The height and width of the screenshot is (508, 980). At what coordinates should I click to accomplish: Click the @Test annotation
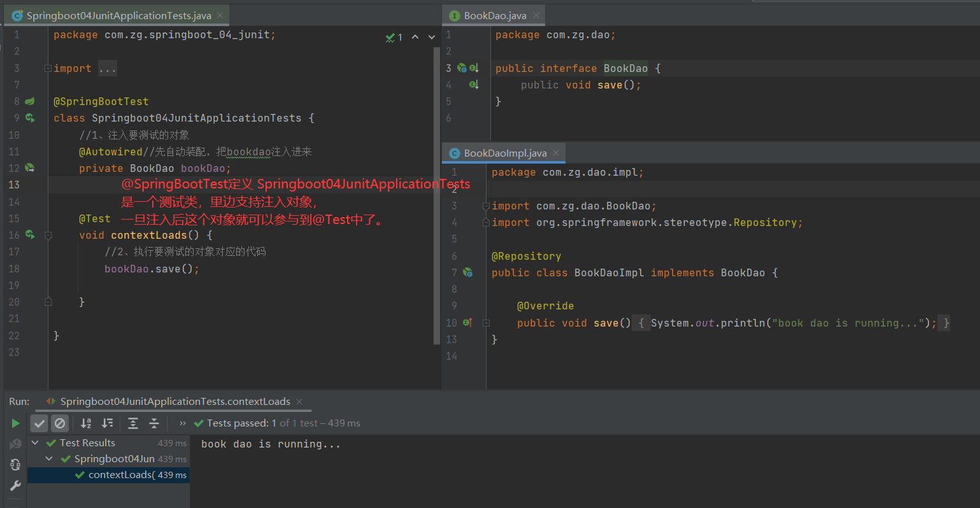pyautogui.click(x=95, y=219)
